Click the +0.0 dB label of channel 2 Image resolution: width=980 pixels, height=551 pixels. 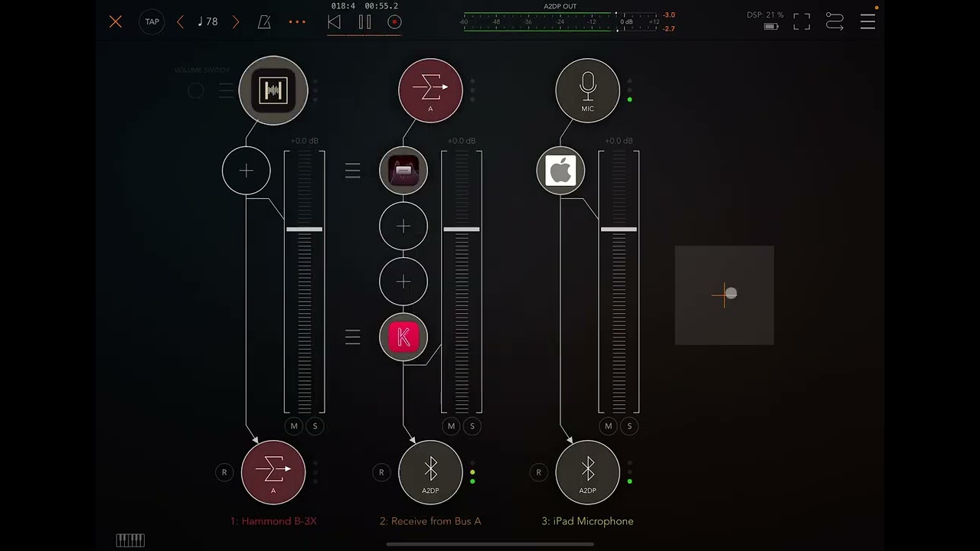coord(462,141)
